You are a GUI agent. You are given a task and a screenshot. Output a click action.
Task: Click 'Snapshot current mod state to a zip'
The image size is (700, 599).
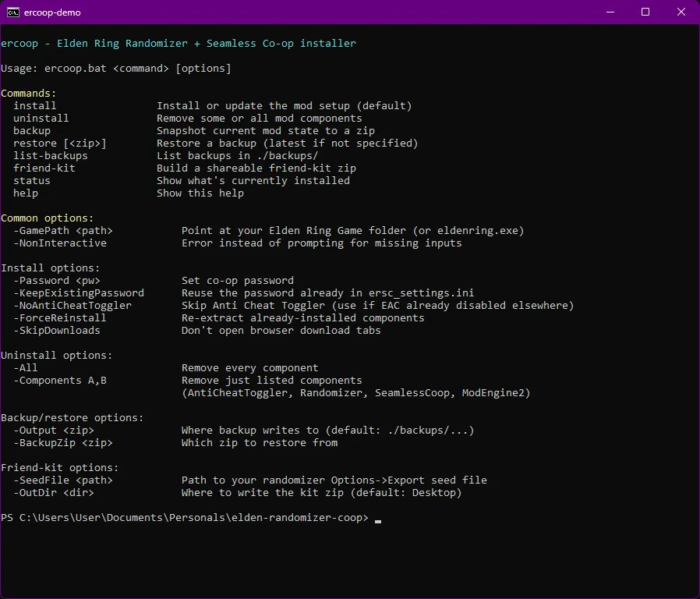[266, 131]
